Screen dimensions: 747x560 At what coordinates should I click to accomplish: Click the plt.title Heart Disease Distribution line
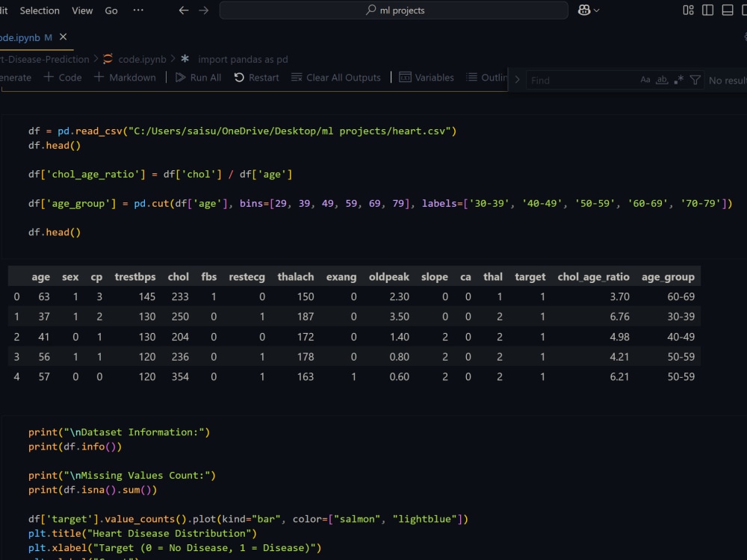pyautogui.click(x=143, y=533)
